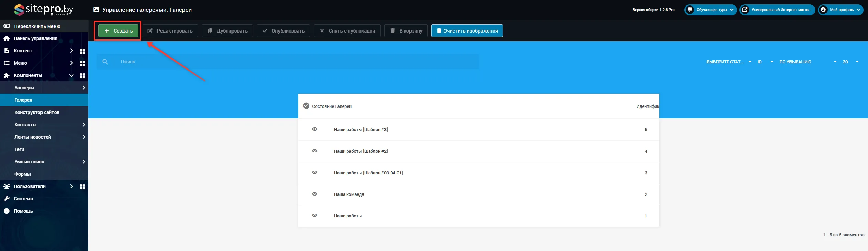
Task: Open the По убыванию sort direction dropdown
Action: pyautogui.click(x=807, y=62)
